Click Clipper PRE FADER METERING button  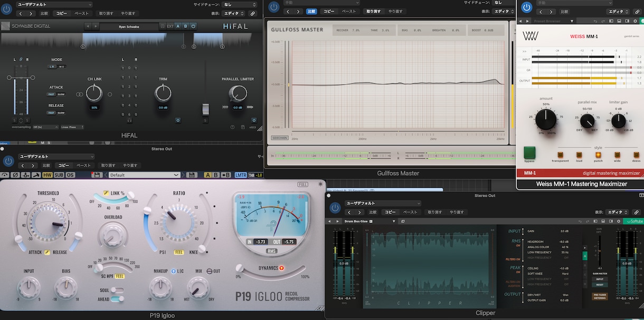[600, 297]
